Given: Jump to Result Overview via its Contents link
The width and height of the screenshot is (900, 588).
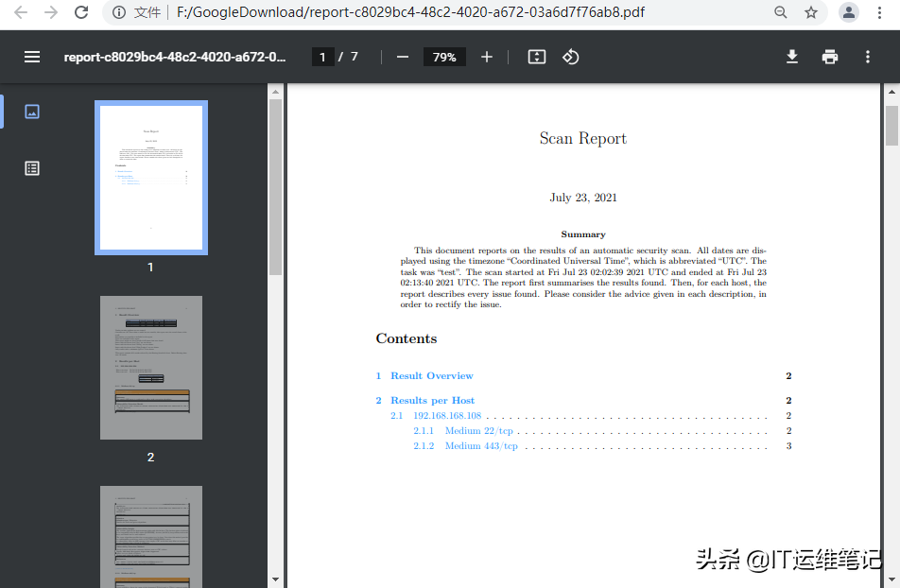Looking at the screenshot, I should click(432, 375).
